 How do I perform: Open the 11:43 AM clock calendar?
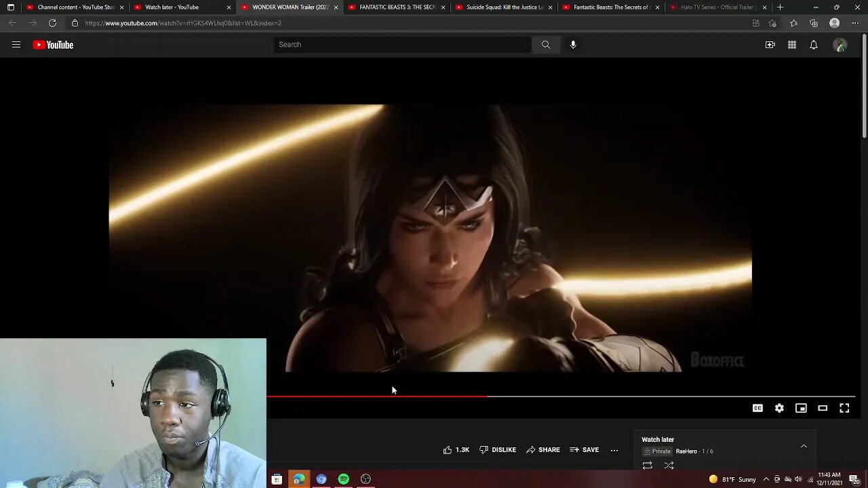831,479
